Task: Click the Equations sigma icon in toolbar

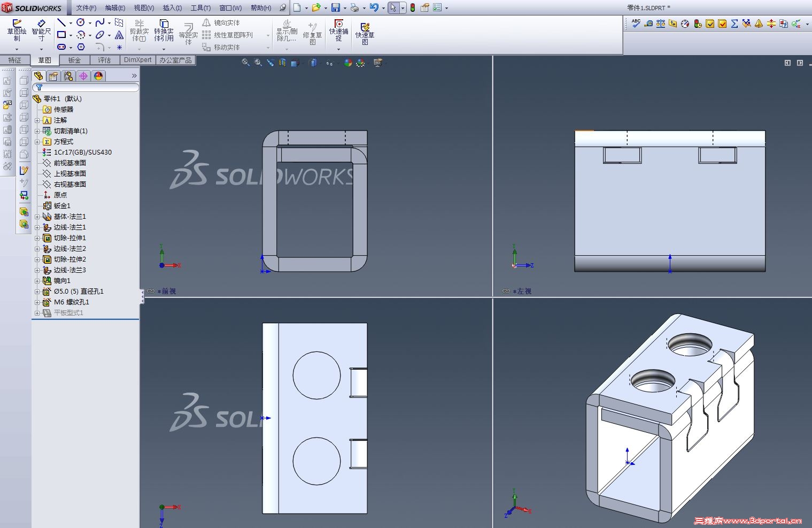Action: click(x=734, y=24)
